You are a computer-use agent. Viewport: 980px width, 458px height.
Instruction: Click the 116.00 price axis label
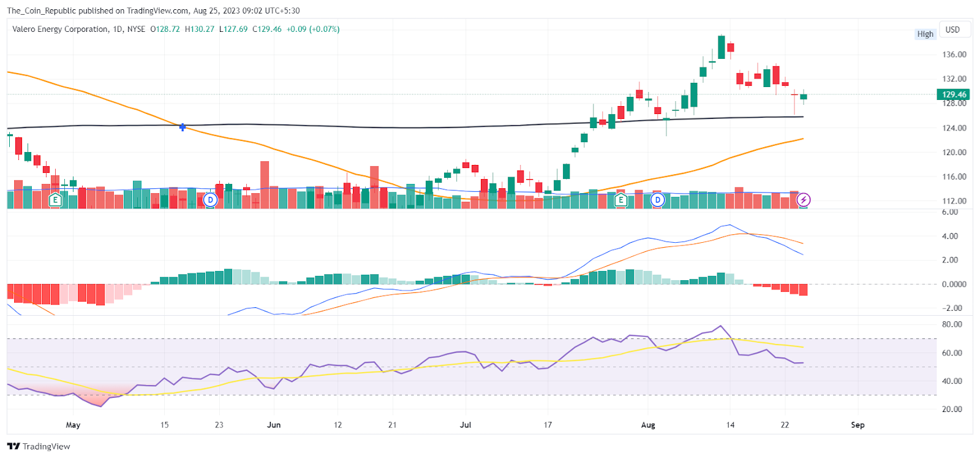954,177
